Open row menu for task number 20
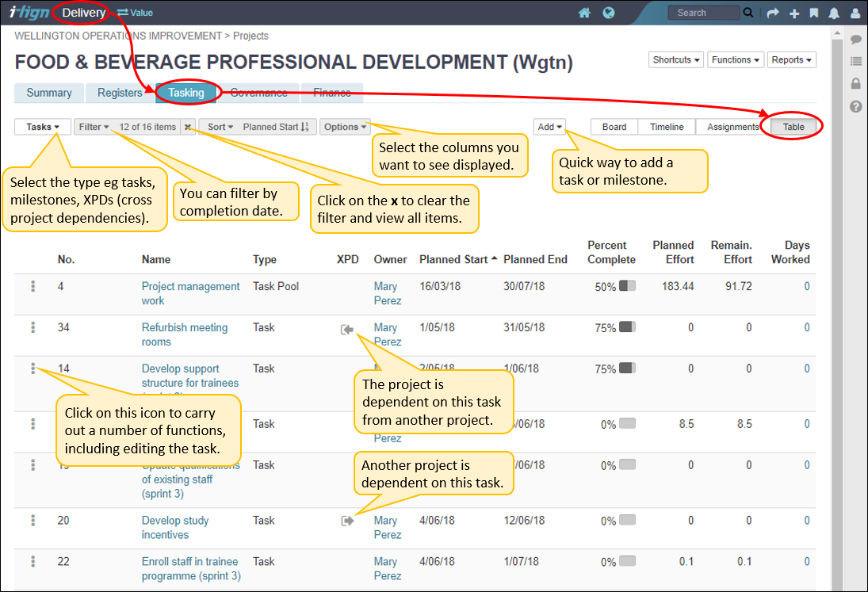Screen dimensions: 868x592 click(33, 520)
